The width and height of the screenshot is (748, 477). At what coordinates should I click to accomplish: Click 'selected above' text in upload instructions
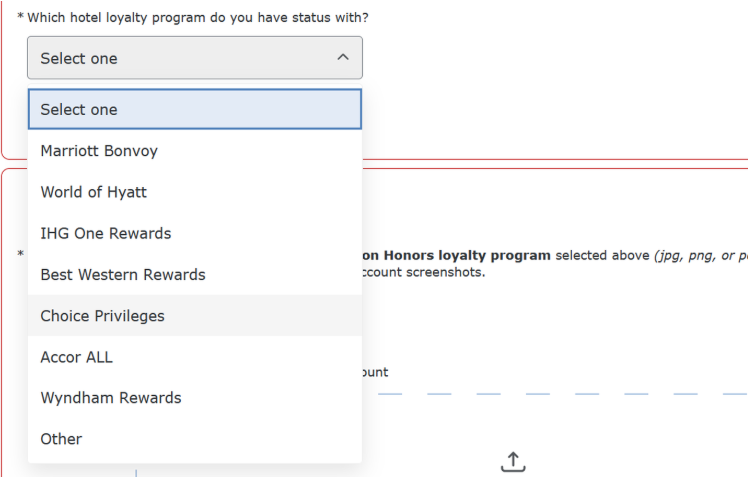(603, 255)
